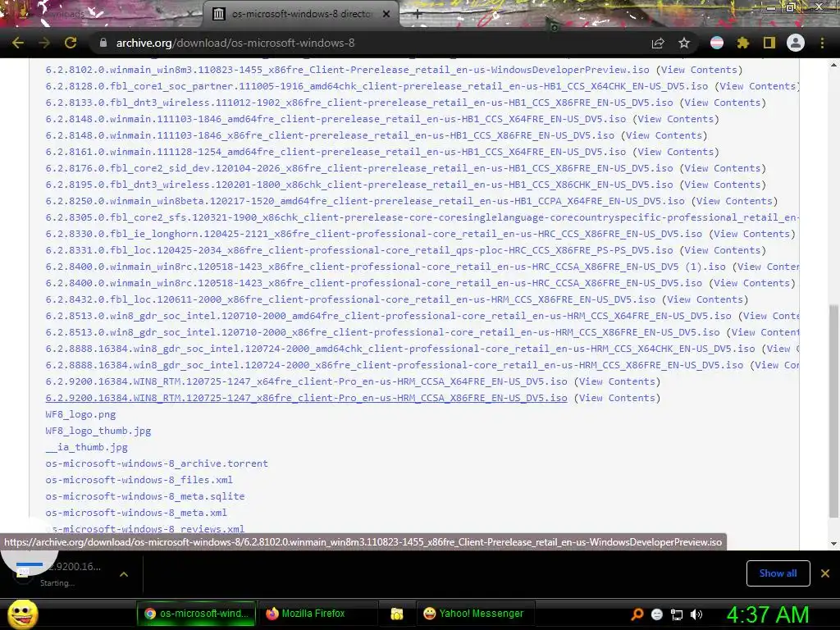View Contents of 6.2.8133.0 iso
Image resolution: width=840 pixels, height=630 pixels.
(x=723, y=103)
